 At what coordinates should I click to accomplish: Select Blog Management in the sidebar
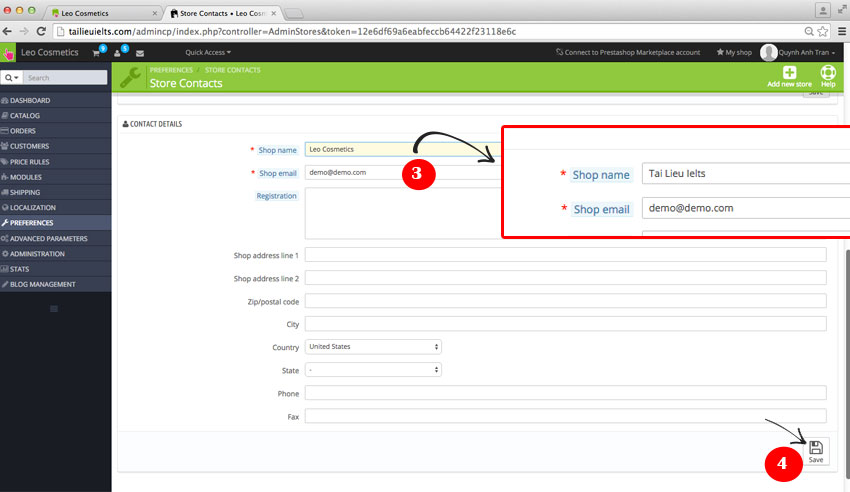tap(43, 284)
